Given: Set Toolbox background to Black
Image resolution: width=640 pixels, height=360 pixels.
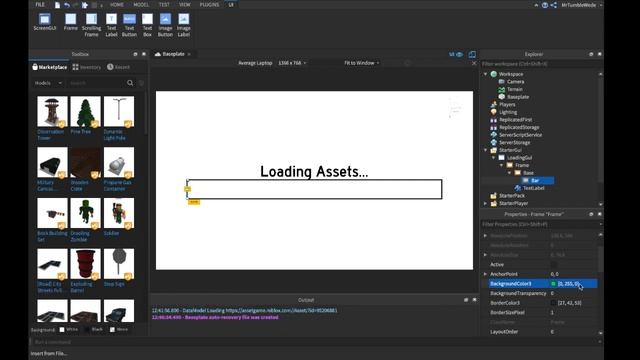Looking at the screenshot, I should click(87, 329).
